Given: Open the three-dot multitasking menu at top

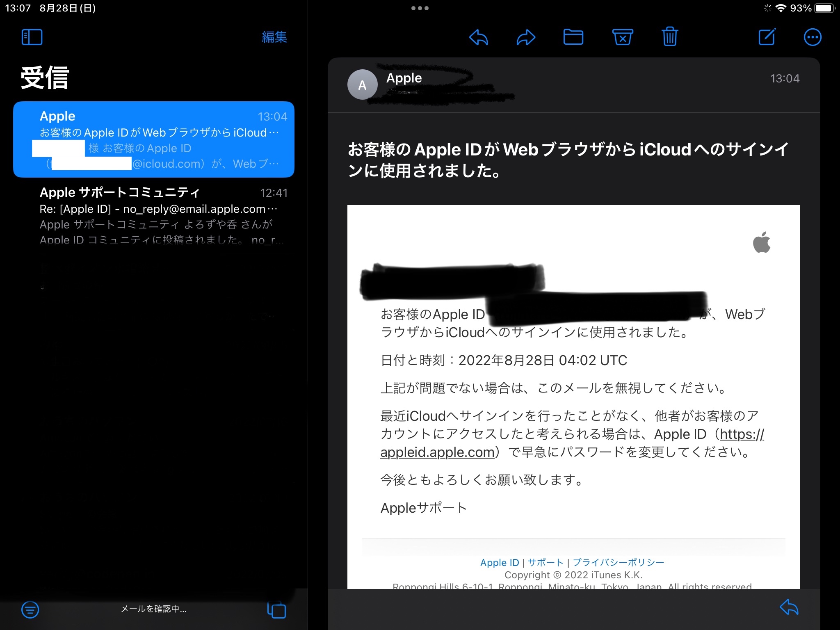Looking at the screenshot, I should coord(420,8).
